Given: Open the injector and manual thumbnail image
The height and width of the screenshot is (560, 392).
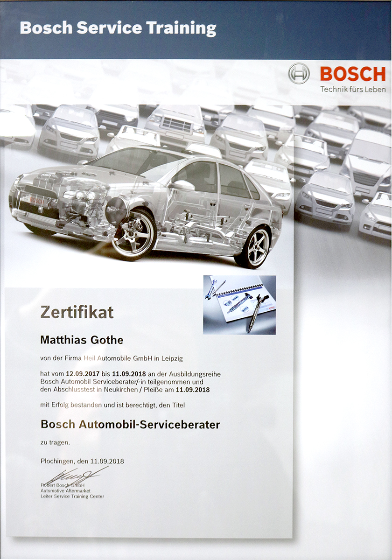Looking at the screenshot, I should point(239,305).
